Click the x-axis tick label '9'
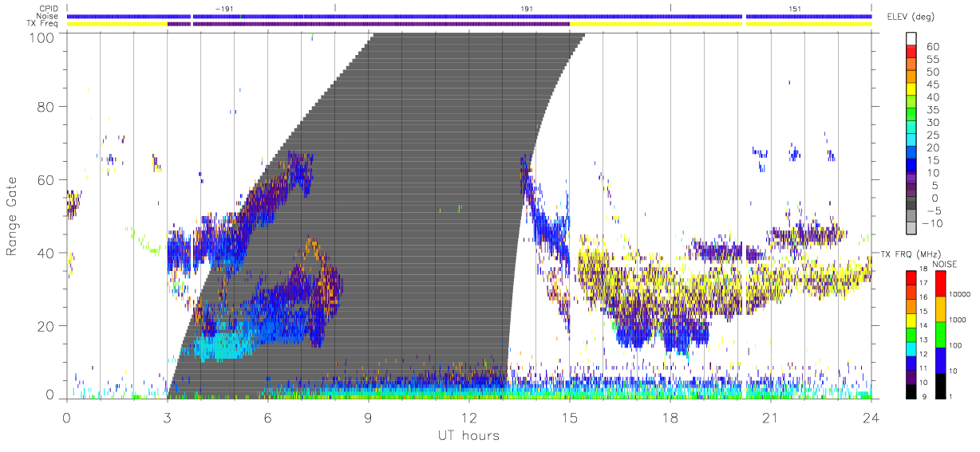This screenshot has height=452, width=980. [x=368, y=416]
